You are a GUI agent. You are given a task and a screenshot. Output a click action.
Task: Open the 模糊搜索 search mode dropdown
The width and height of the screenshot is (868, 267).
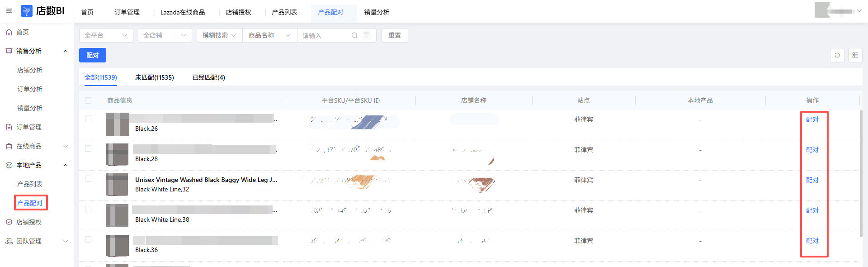pos(220,35)
